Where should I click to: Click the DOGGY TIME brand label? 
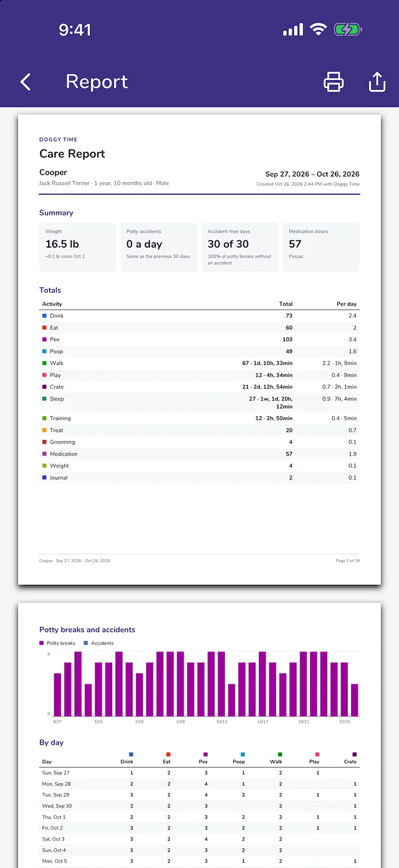tap(59, 140)
